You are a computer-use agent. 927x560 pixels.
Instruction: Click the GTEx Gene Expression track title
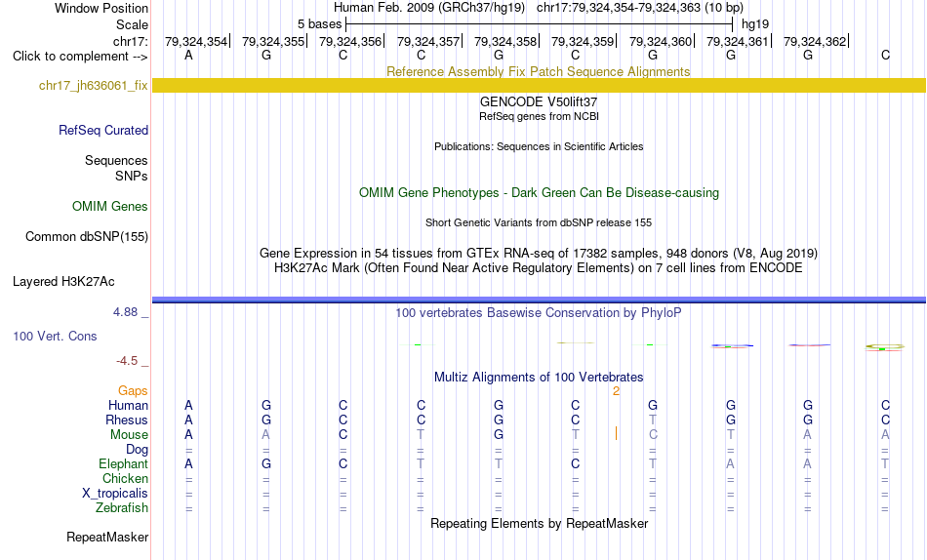pyautogui.click(x=538, y=253)
